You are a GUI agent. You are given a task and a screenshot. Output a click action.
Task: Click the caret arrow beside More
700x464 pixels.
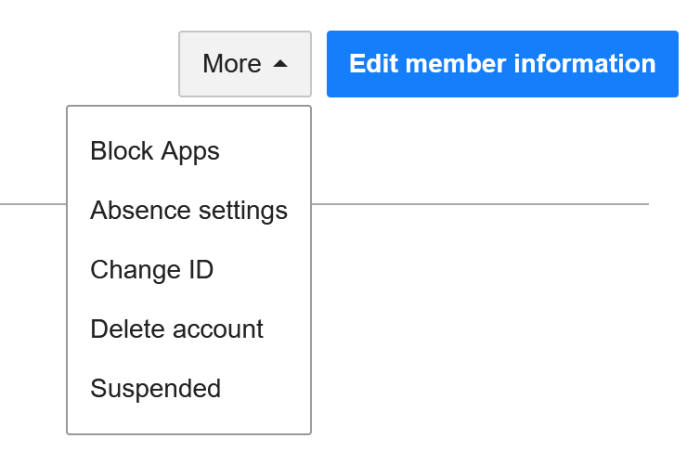coord(280,64)
